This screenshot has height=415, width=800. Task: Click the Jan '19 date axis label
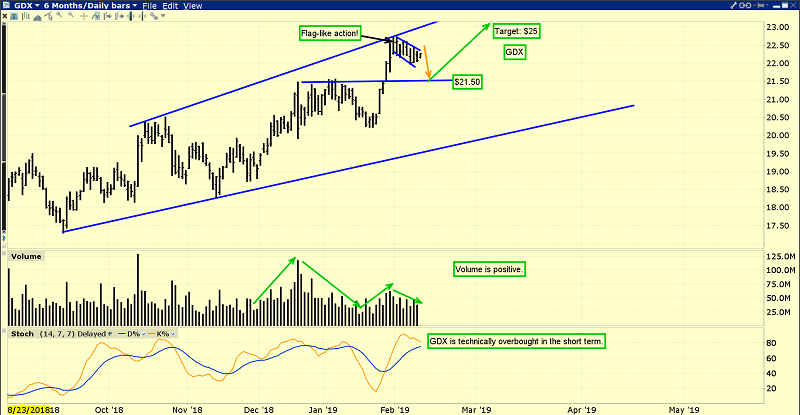click(323, 410)
